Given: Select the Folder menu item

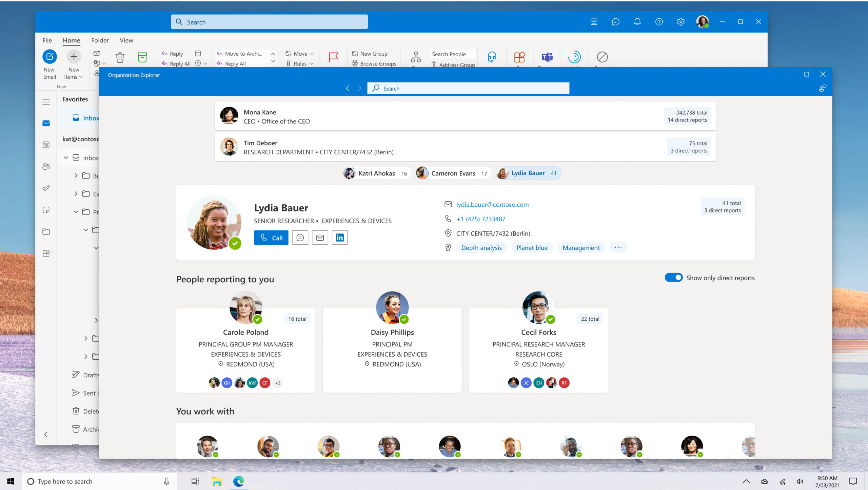Looking at the screenshot, I should tap(99, 40).
